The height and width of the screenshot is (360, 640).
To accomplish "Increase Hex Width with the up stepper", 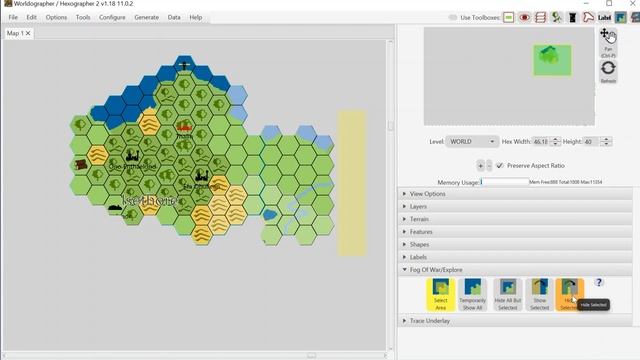I will (x=555, y=139).
